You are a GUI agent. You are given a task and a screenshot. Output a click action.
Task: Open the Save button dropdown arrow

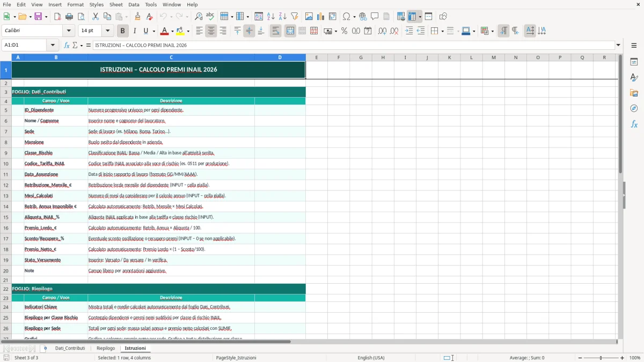point(46,17)
